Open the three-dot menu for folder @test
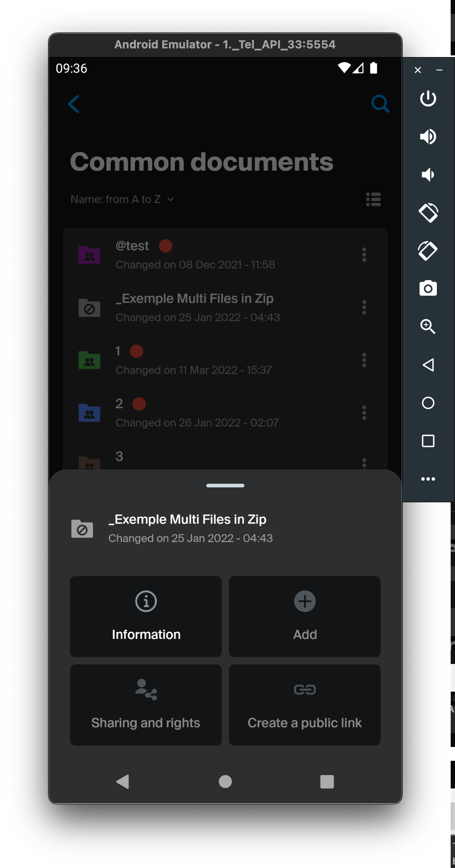The image size is (455, 868). pyautogui.click(x=364, y=255)
